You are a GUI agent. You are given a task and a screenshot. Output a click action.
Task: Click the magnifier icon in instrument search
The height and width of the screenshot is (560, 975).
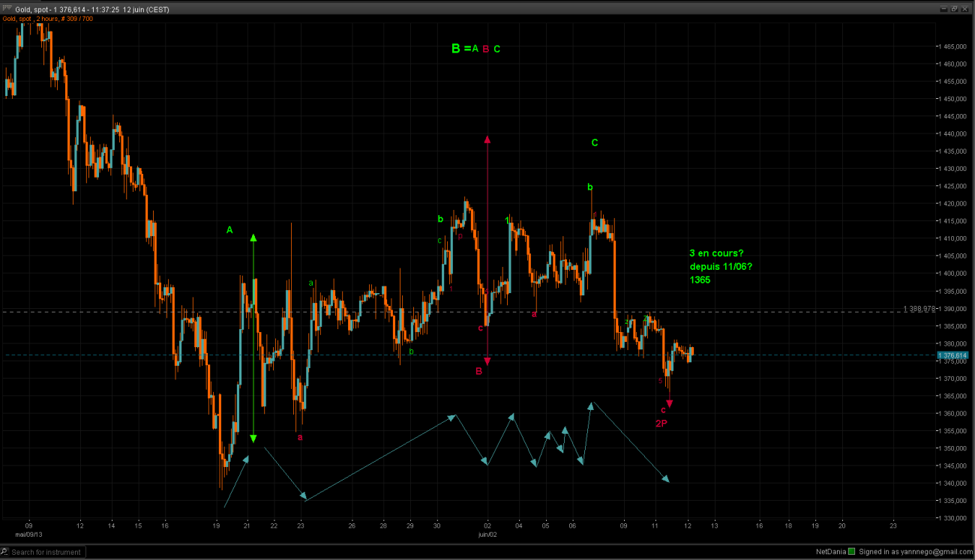[x=6, y=553]
